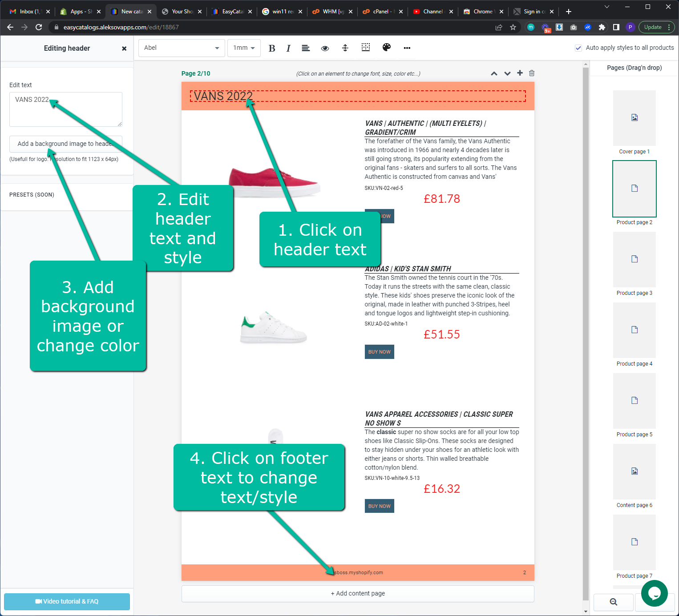Image resolution: width=679 pixels, height=616 pixels.
Task: Close the Editing header panel
Action: [124, 48]
